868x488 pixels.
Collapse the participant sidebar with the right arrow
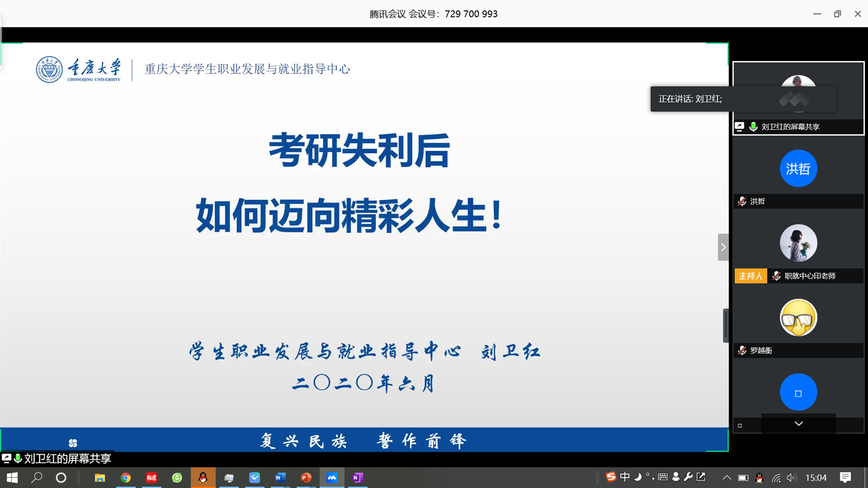click(723, 247)
